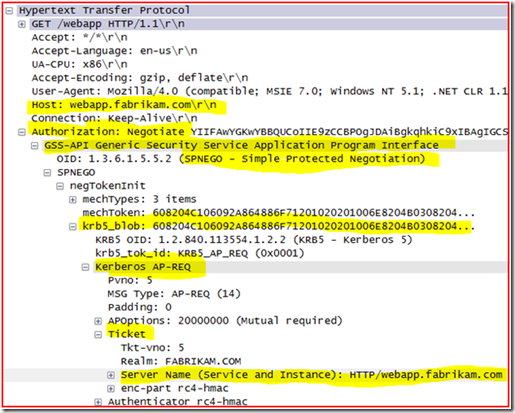
Task: Select the Pvno: 5 line
Action: tap(130, 280)
